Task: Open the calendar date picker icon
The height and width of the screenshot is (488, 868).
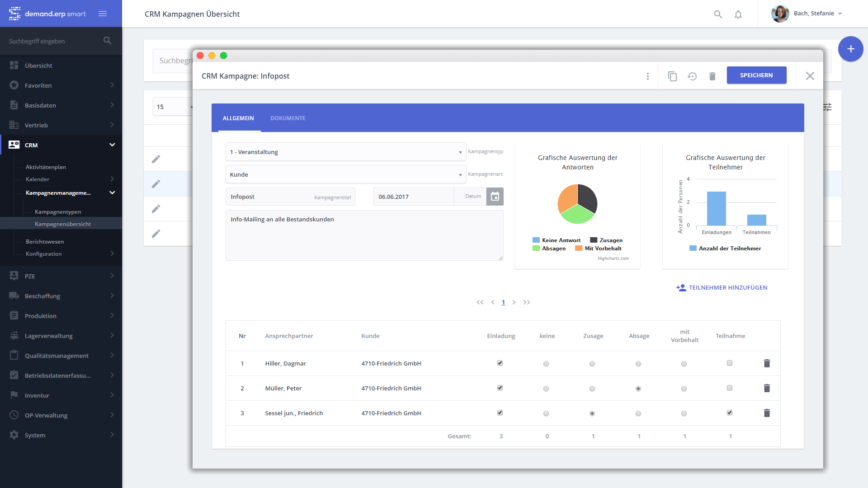Action: pyautogui.click(x=495, y=197)
